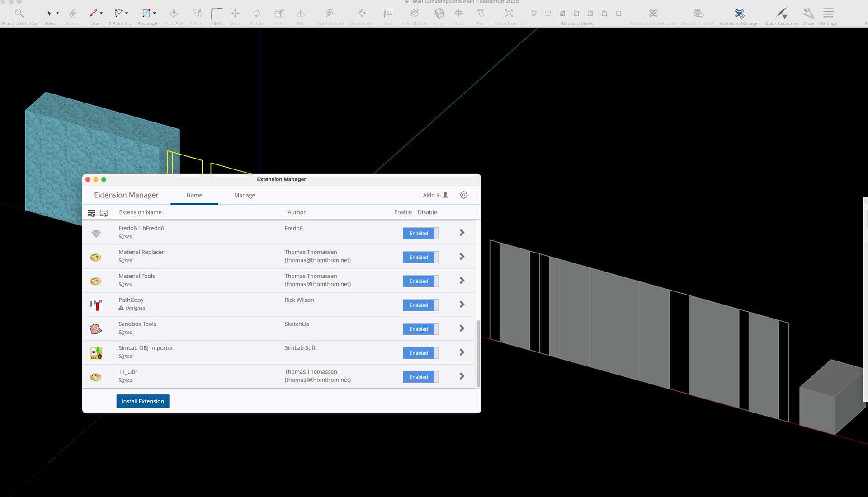Toggle Material Tools Enabled switch
Viewport: 868px width, 497px height.
point(420,281)
